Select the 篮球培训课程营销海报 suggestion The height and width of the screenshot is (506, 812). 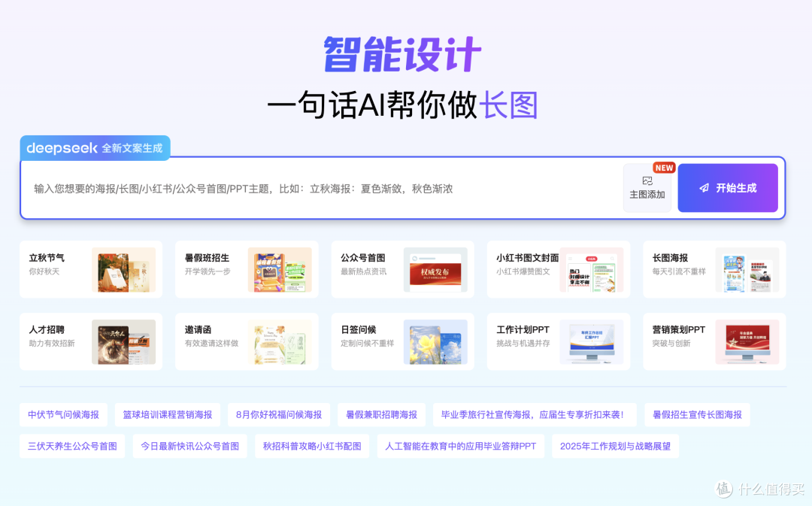[168, 415]
